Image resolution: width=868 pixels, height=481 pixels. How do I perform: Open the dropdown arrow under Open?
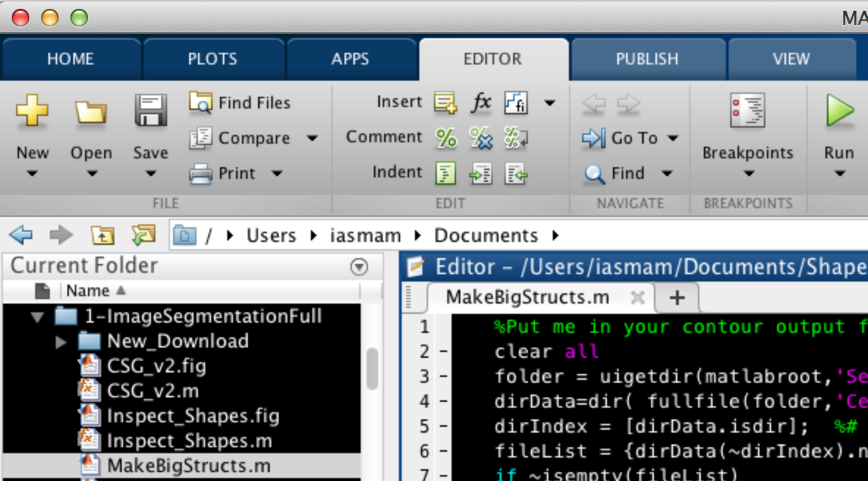coord(92,174)
